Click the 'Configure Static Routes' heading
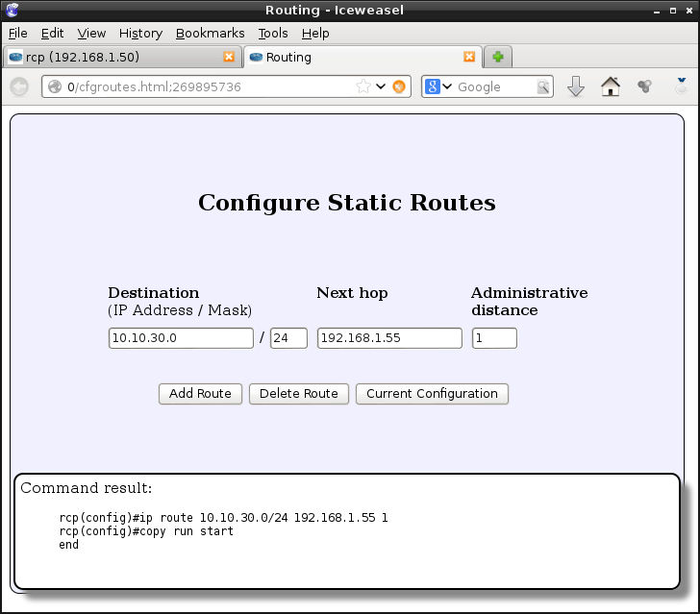Screen dimensions: 700x614 tap(347, 203)
